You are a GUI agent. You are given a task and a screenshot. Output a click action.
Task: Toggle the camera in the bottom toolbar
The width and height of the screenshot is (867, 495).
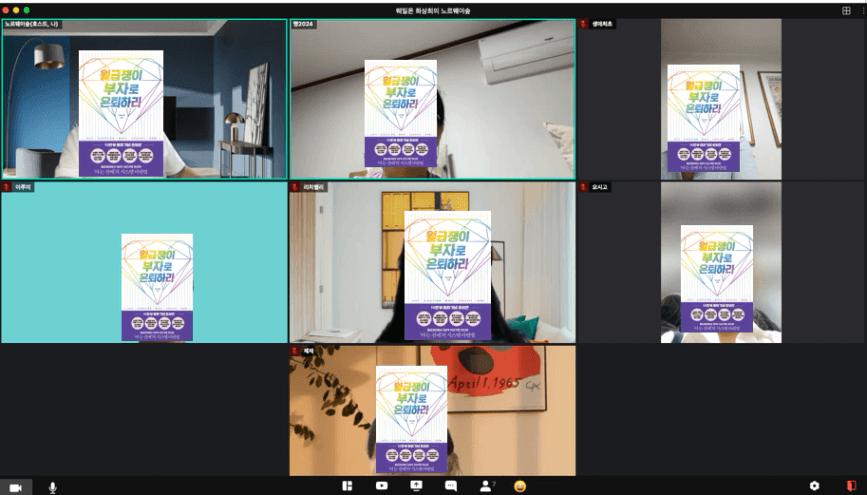click(x=15, y=487)
